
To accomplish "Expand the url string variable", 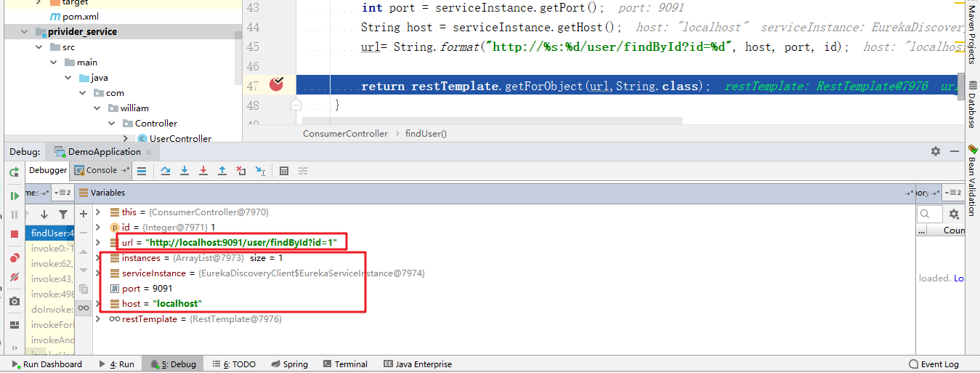I will tap(98, 242).
